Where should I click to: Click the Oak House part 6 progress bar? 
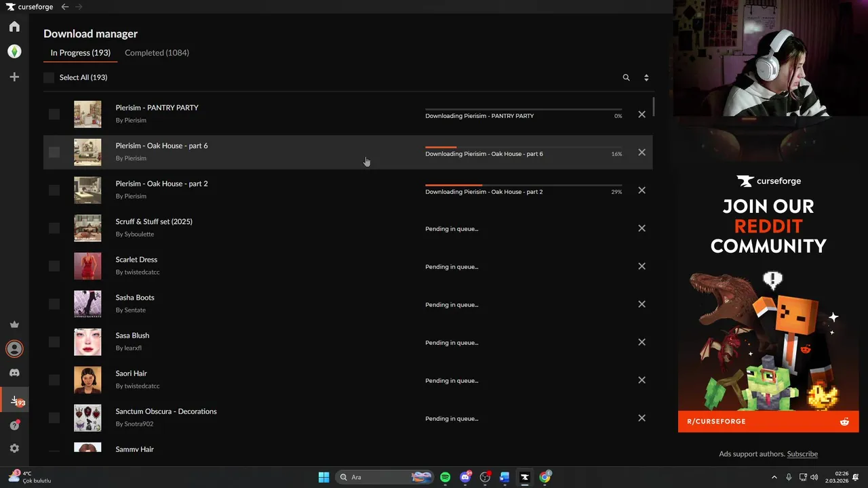coord(524,147)
